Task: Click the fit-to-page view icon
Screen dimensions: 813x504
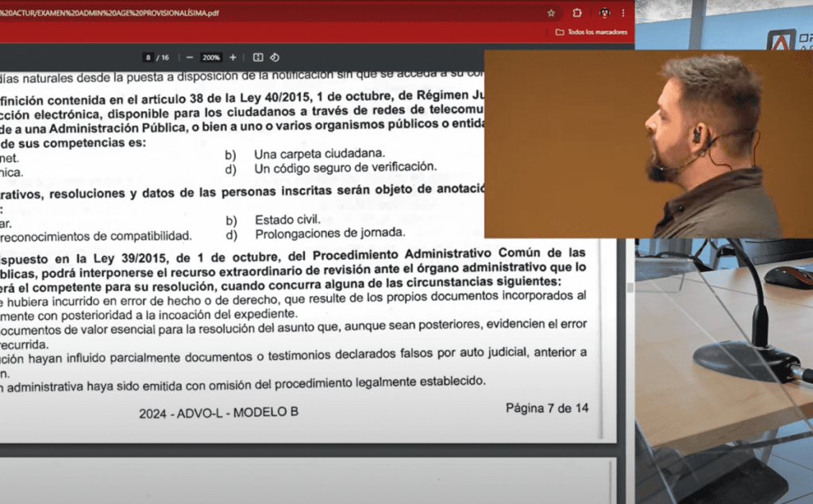Action: tap(257, 57)
